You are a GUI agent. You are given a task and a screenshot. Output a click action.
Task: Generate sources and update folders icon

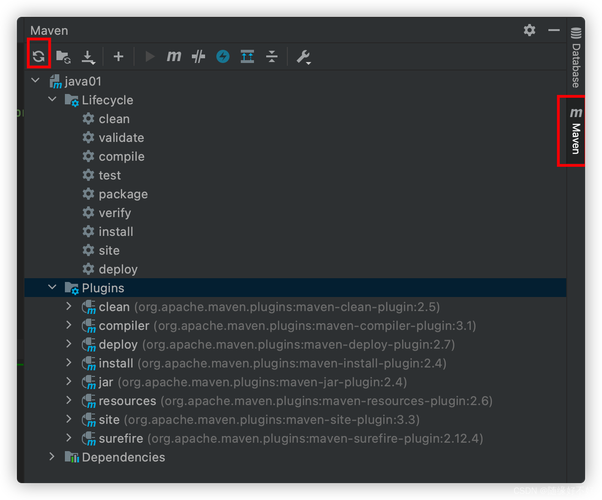pos(63,57)
